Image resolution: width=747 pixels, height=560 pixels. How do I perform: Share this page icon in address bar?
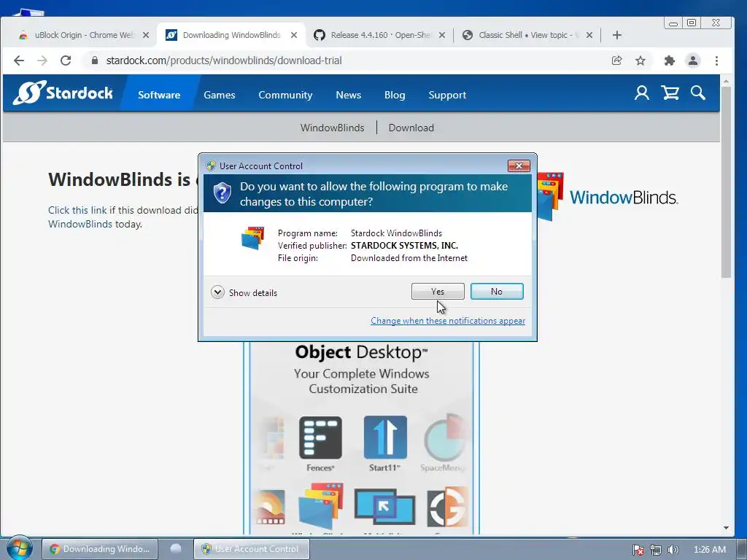617,61
